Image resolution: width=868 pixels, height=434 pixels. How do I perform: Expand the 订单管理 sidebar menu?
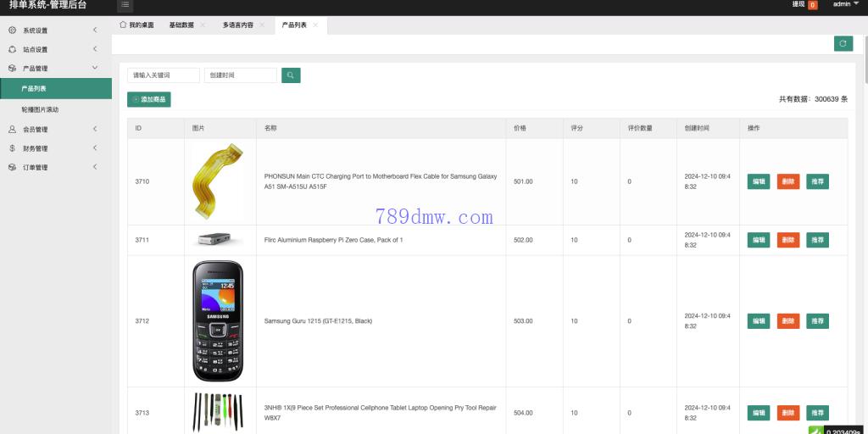[55, 168]
